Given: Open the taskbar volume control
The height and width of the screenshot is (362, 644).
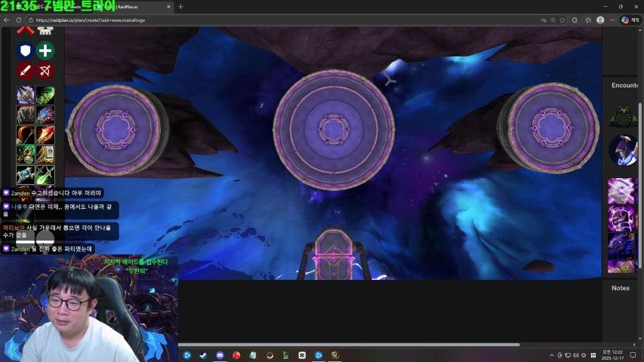Looking at the screenshot, I should pos(575,355).
